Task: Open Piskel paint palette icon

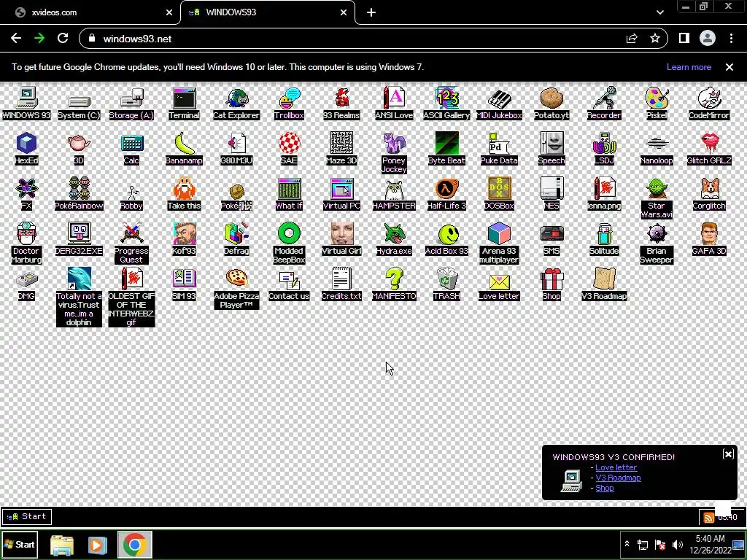Action: 657,104
